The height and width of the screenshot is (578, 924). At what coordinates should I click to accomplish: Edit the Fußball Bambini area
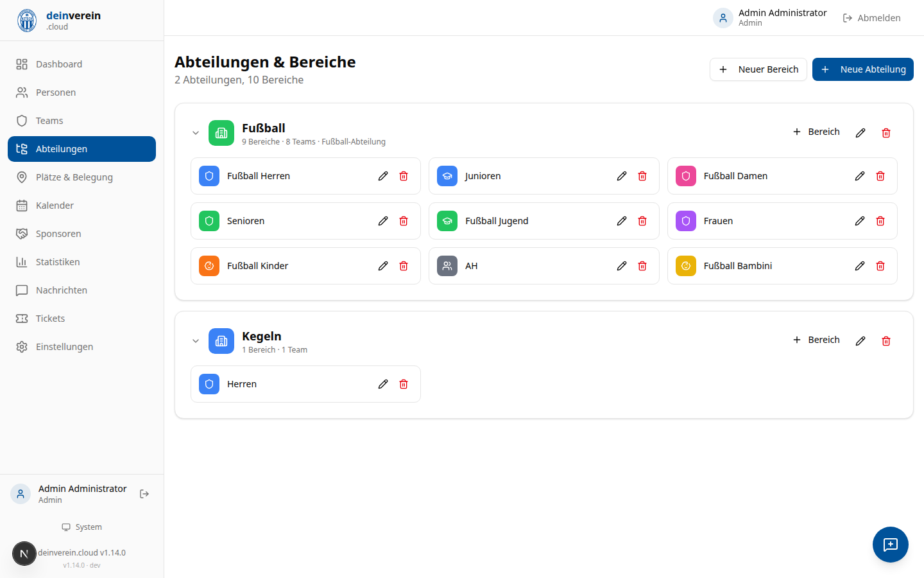coord(860,266)
